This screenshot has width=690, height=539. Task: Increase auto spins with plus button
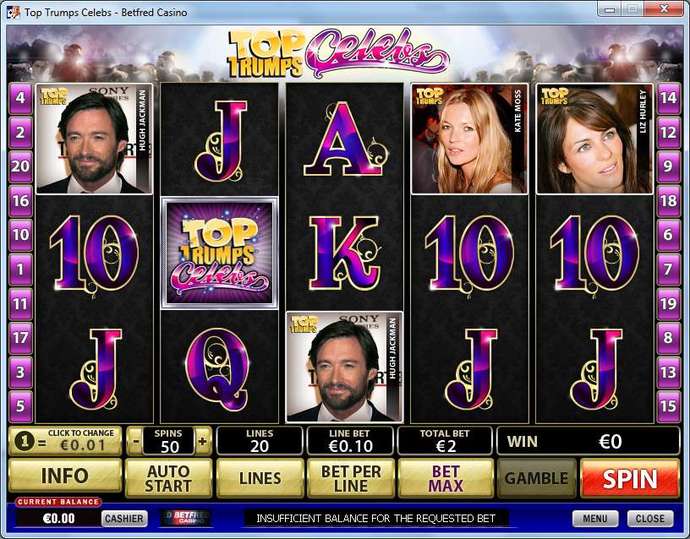(202, 441)
